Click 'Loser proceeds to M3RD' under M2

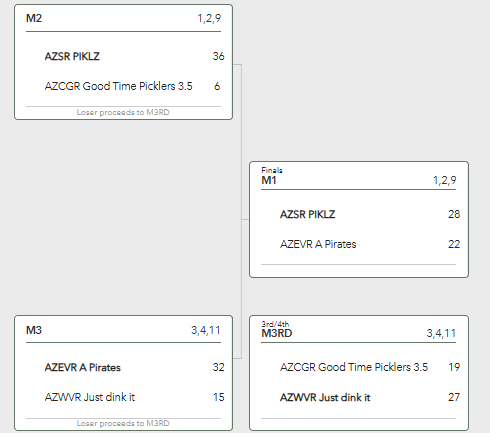point(123,112)
